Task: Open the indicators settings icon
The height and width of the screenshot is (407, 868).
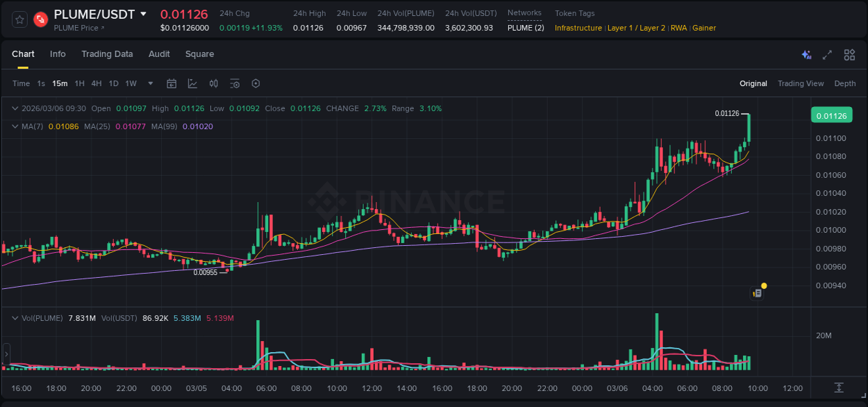Action: point(235,83)
